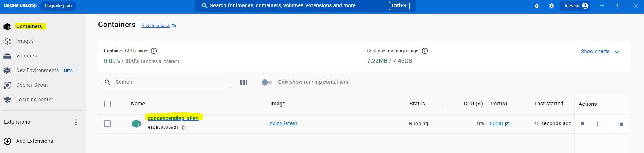
Task: Click the global search bar
Action: 305,6
